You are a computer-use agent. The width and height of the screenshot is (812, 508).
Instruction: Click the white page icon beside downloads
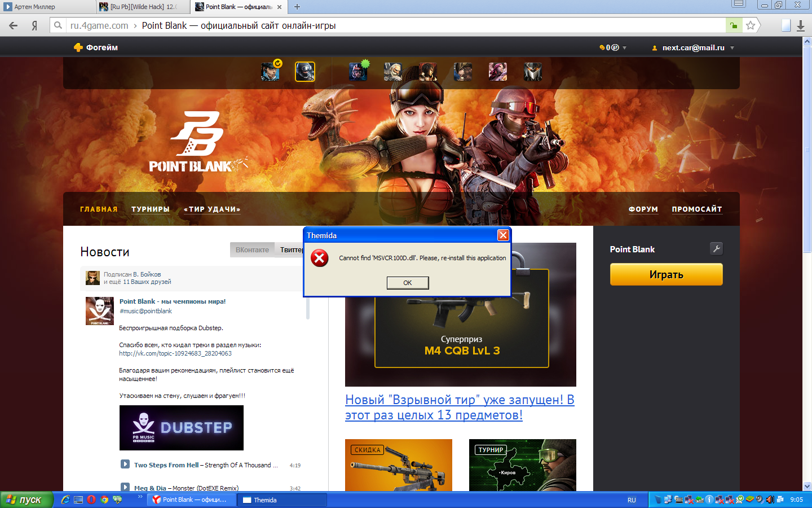(x=786, y=25)
